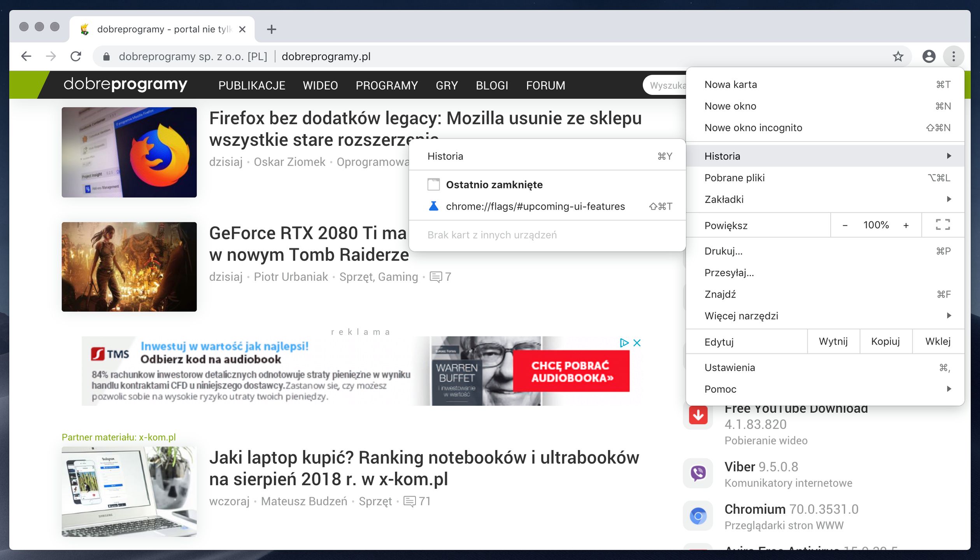Decrease zoom with the minus button
This screenshot has width=980, height=560.
(x=845, y=225)
